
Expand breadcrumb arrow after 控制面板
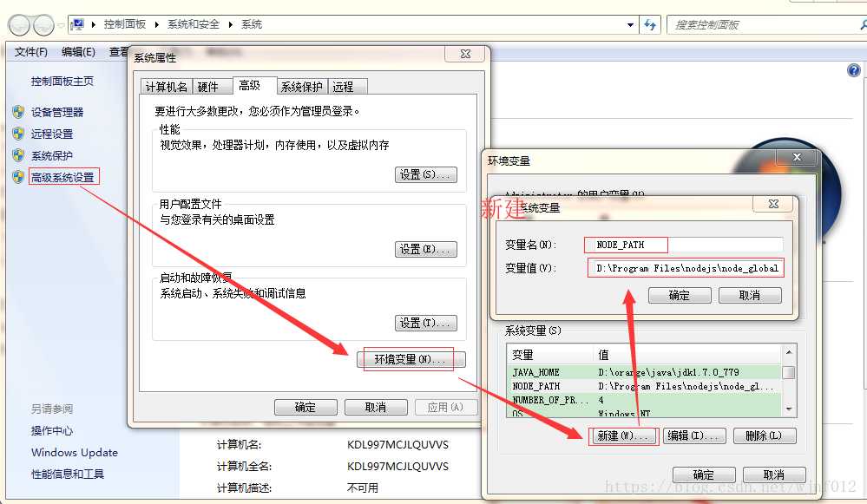pyautogui.click(x=157, y=24)
